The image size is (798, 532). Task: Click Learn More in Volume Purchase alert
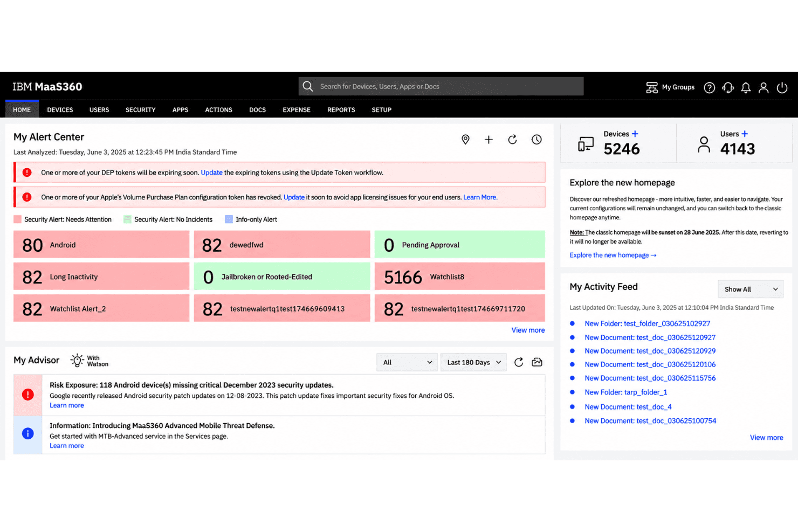[x=480, y=197]
